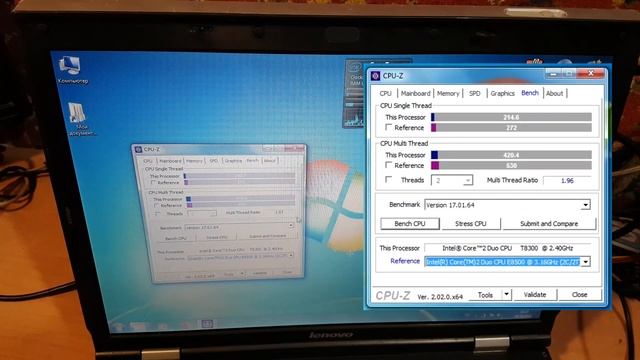Toggle Threads checkbox in background CPU-Z window
Viewport: 640px width, 360px height.
point(158,213)
